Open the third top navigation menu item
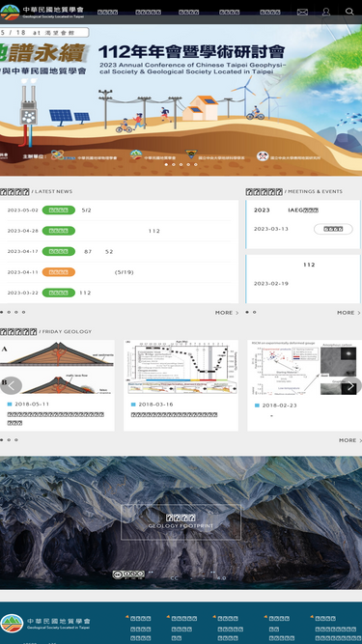 click(189, 12)
